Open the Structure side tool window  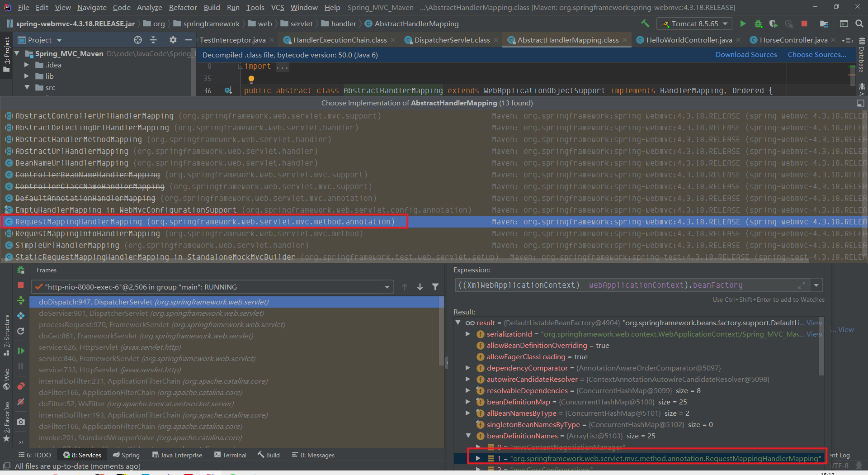7,335
